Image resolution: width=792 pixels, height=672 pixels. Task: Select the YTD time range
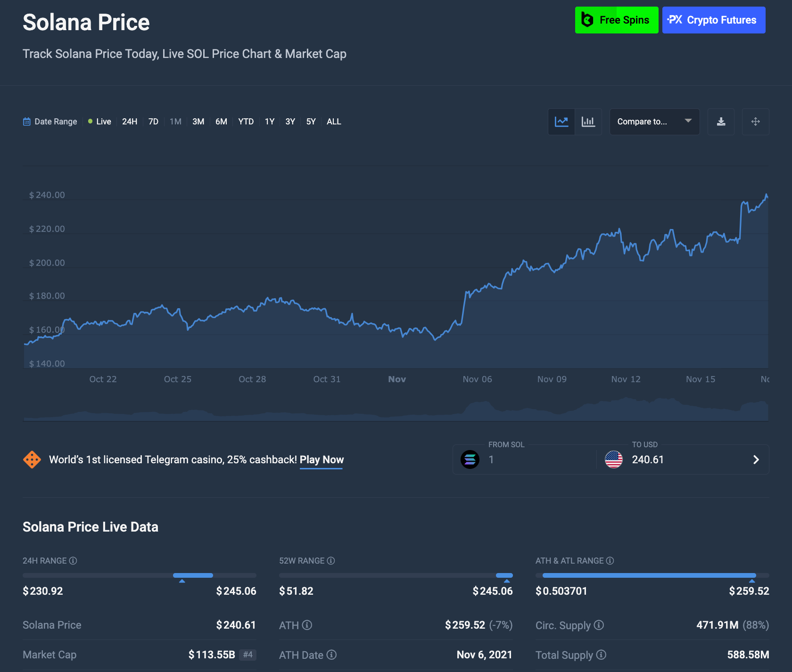click(x=246, y=122)
